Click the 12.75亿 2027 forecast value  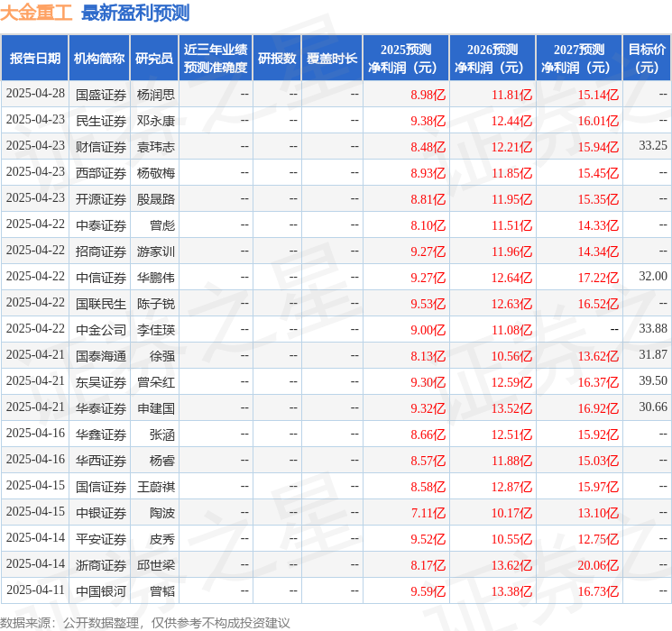[598, 539]
